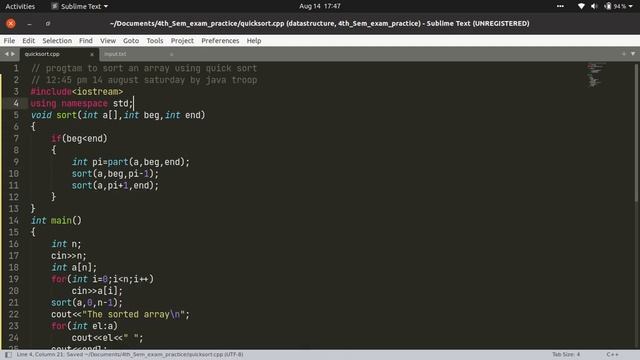Close the input.txt tab

click(171, 54)
